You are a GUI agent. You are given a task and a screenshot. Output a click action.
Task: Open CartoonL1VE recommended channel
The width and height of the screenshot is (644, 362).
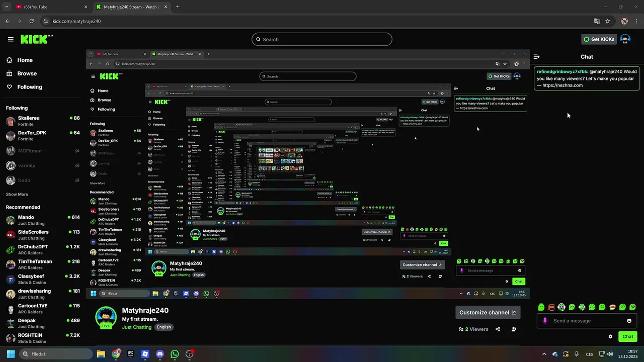[42, 308]
